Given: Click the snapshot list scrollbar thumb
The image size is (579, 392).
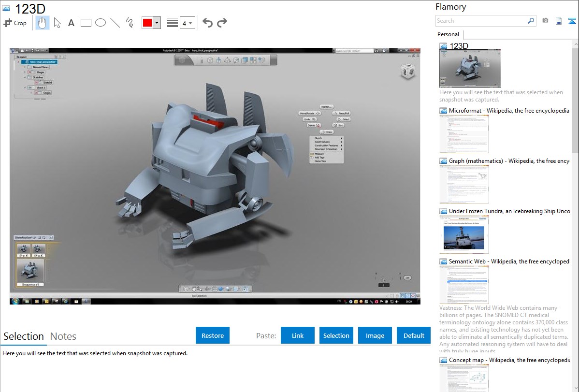Looking at the screenshot, I should click(x=576, y=100).
